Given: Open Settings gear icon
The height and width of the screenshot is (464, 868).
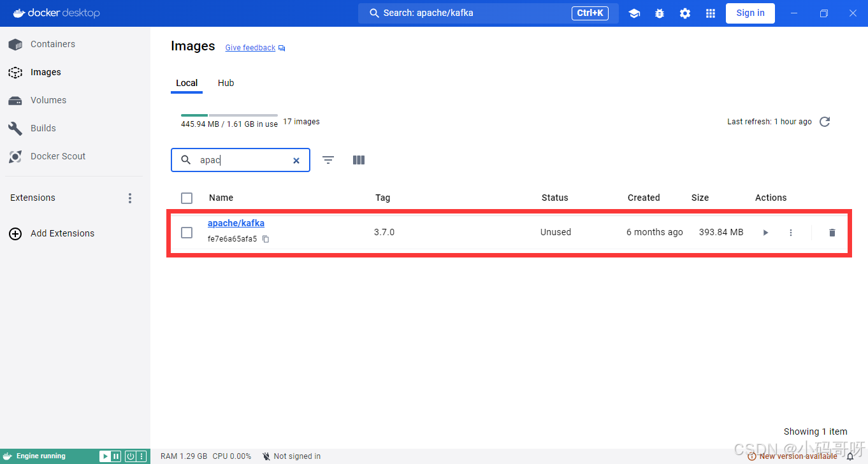Looking at the screenshot, I should pyautogui.click(x=685, y=13).
